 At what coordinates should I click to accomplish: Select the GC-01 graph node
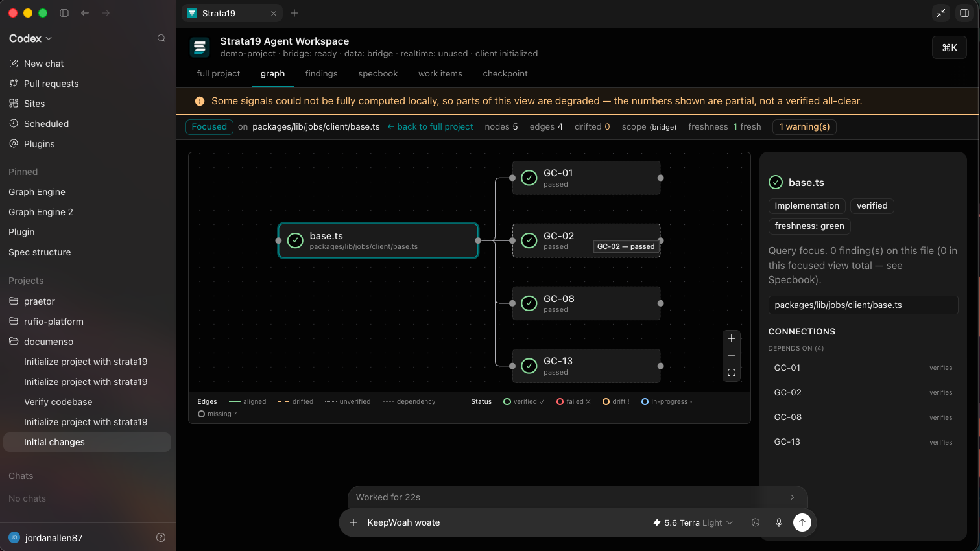point(586,178)
